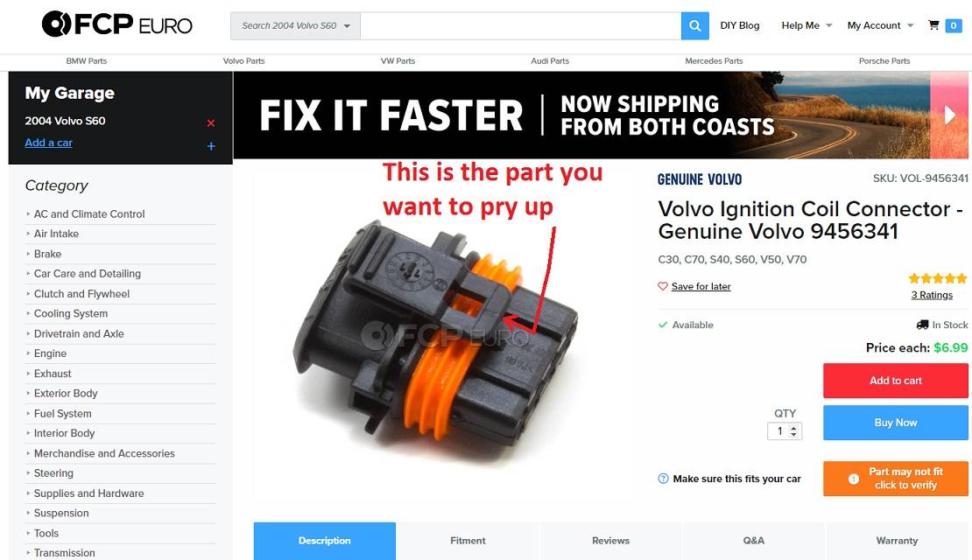Expand the My Account menu

[x=880, y=25]
